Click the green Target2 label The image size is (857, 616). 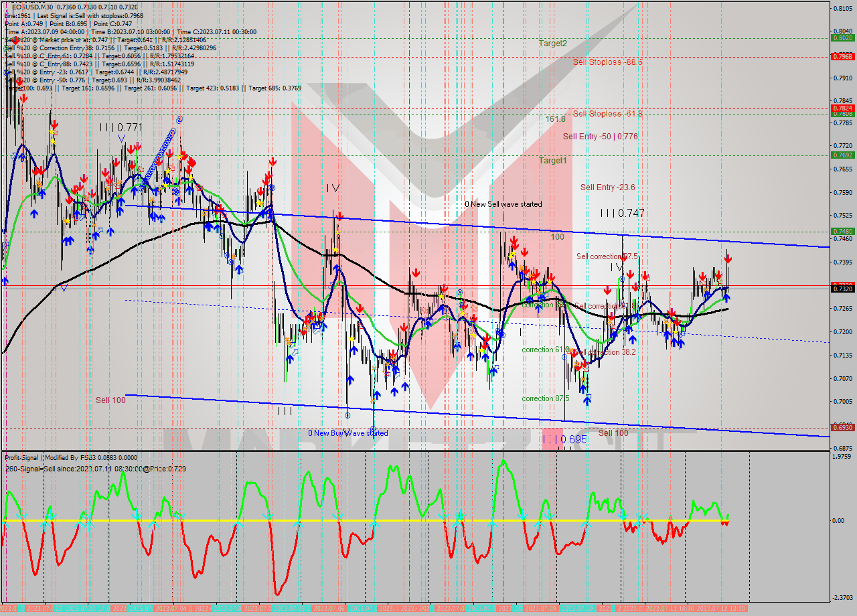[x=553, y=43]
